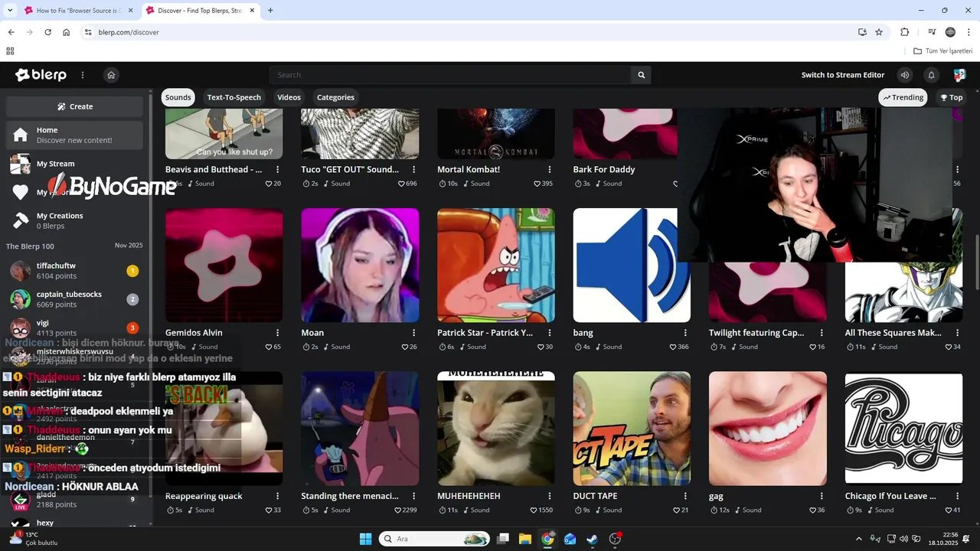Click the blerp logo

pos(41,75)
